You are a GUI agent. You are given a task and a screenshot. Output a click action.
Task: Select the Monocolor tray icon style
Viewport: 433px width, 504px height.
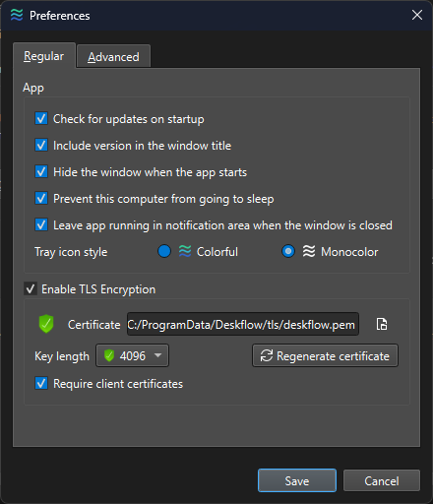[288, 252]
